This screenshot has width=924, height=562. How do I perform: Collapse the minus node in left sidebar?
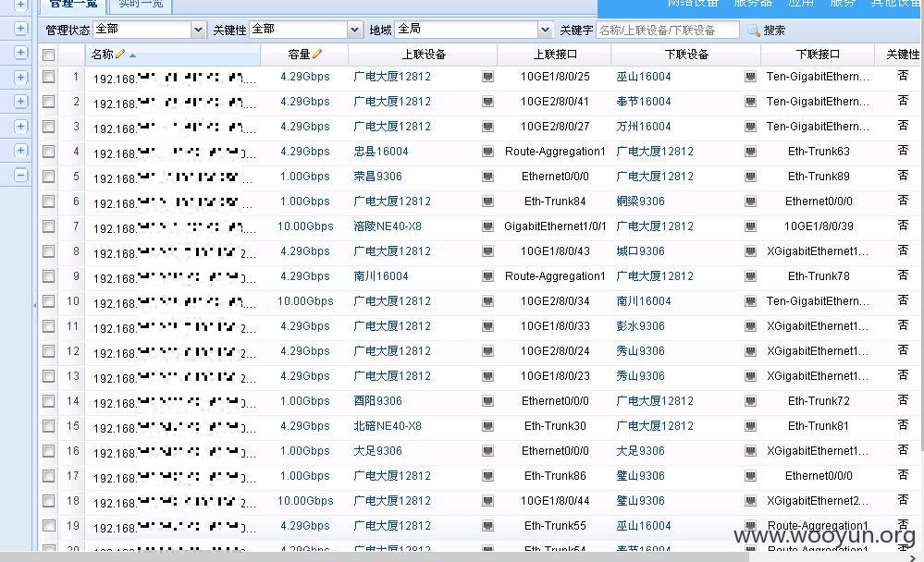pos(20,175)
